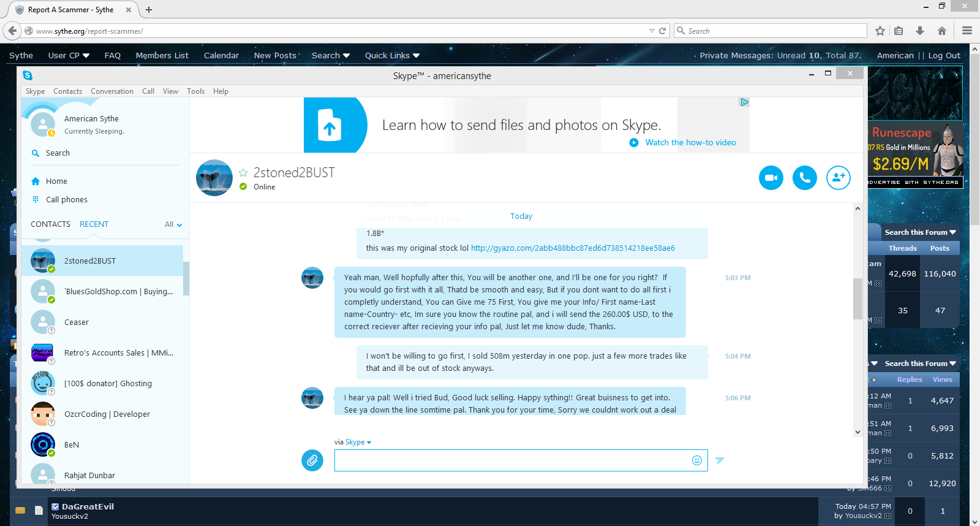Viewport: 980px width, 526px height.
Task: Click the Skype search magnifier icon
Action: click(x=36, y=153)
